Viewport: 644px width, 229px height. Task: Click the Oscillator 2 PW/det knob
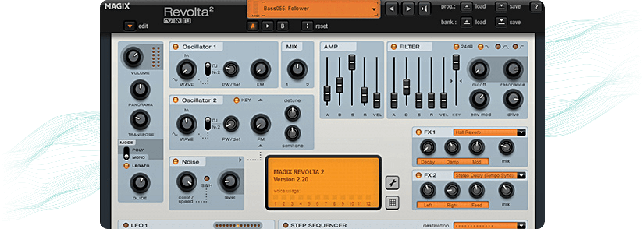click(231, 124)
